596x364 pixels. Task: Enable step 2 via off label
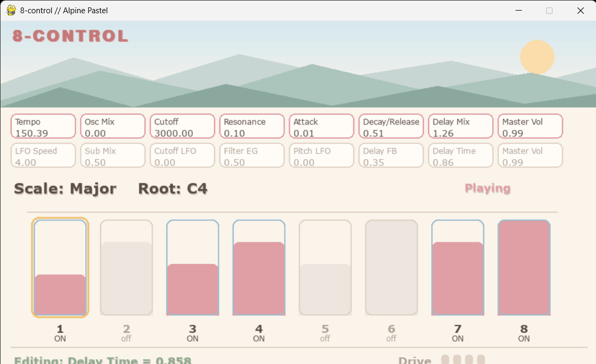pos(126,339)
